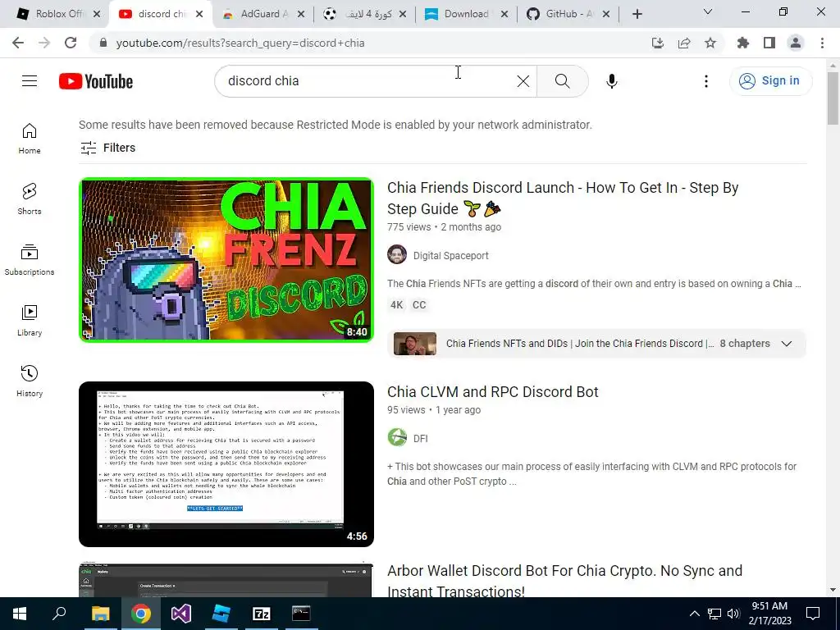Click the chapter preview thumbnail image
The width and height of the screenshot is (840, 630).
pos(414,344)
